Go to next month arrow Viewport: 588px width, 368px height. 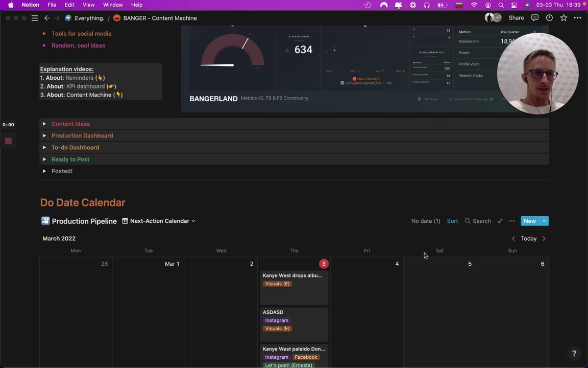click(x=544, y=239)
